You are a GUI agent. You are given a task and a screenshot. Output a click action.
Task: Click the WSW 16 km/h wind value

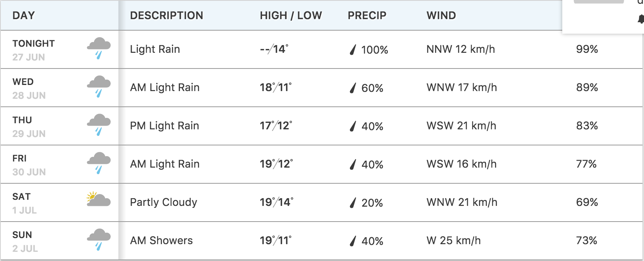tap(461, 164)
